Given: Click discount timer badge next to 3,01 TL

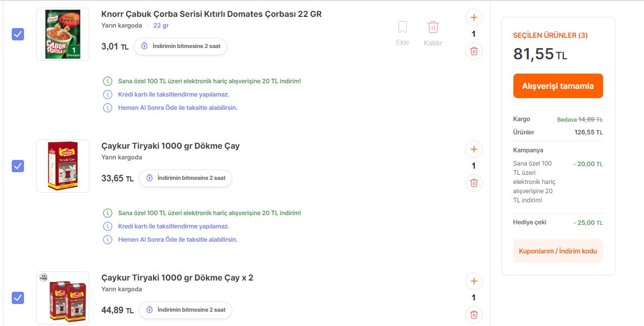Looking at the screenshot, I should [x=180, y=46].
